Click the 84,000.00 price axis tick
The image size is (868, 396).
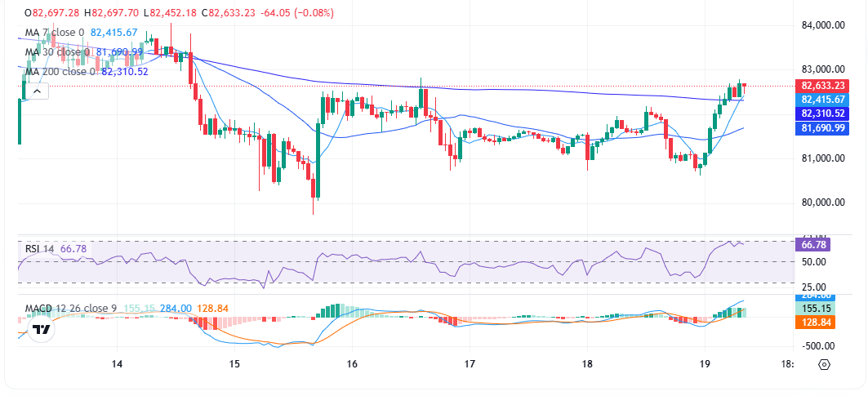coord(822,25)
